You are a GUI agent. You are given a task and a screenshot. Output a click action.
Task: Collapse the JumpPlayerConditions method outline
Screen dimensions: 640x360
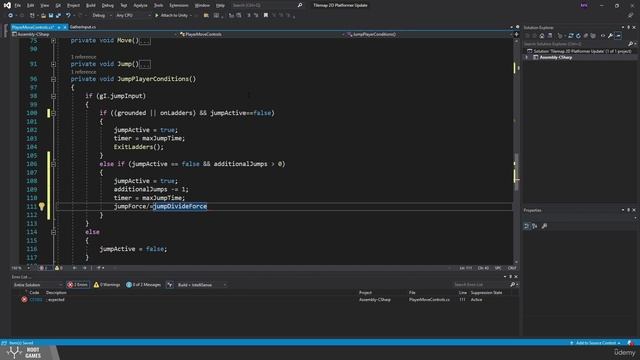[53, 79]
